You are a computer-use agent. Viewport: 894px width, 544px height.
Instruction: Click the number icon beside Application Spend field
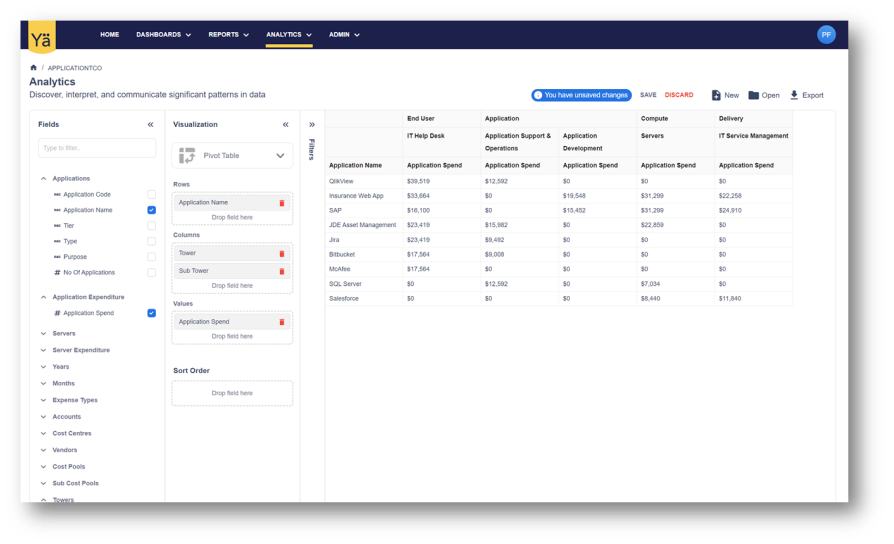pos(57,313)
